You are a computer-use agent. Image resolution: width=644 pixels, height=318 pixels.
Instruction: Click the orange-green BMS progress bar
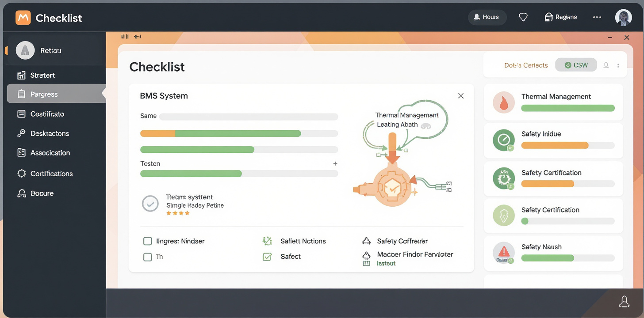pyautogui.click(x=239, y=133)
